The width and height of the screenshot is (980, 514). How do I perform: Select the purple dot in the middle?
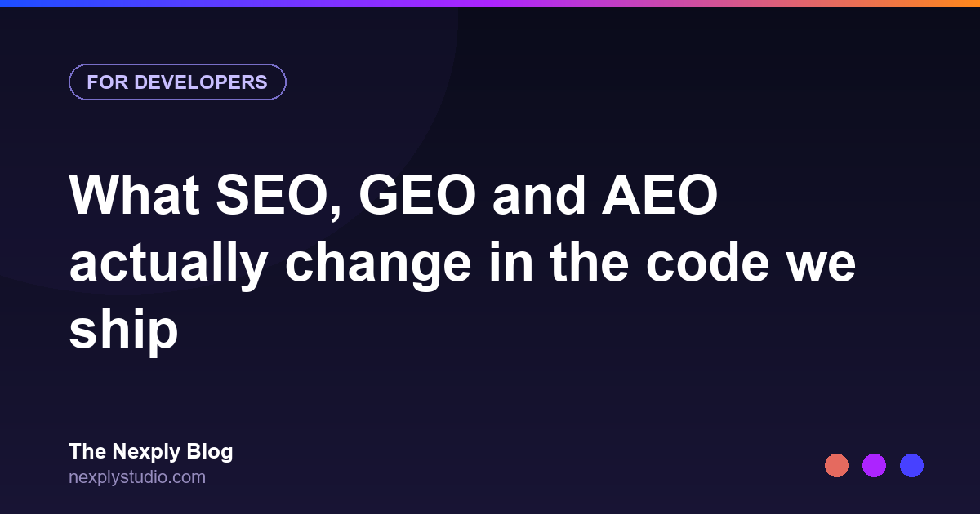[874, 466]
